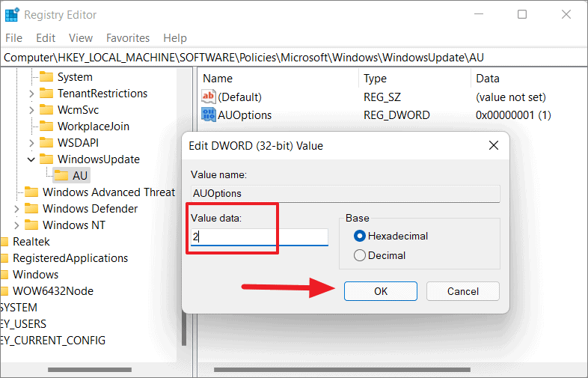Click Cancel in the Edit DWORD dialog
This screenshot has width=588, height=378.
coord(463,291)
